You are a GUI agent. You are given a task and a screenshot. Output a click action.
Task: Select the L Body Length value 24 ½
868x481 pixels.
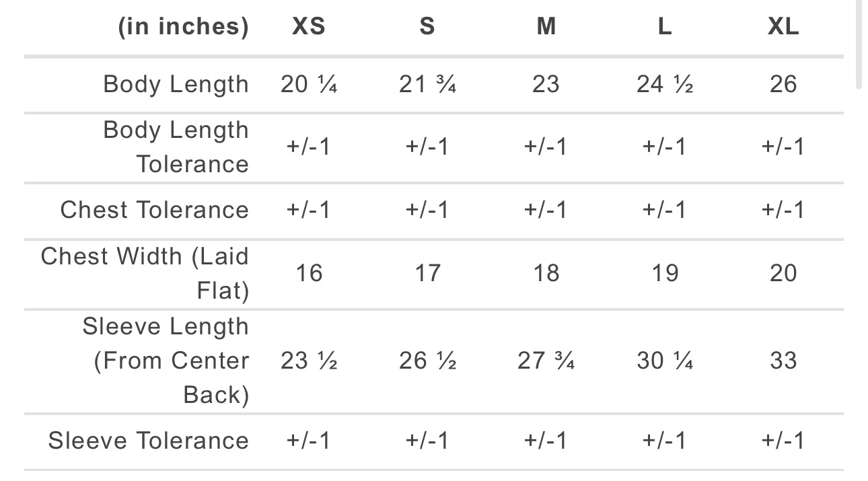pyautogui.click(x=665, y=84)
